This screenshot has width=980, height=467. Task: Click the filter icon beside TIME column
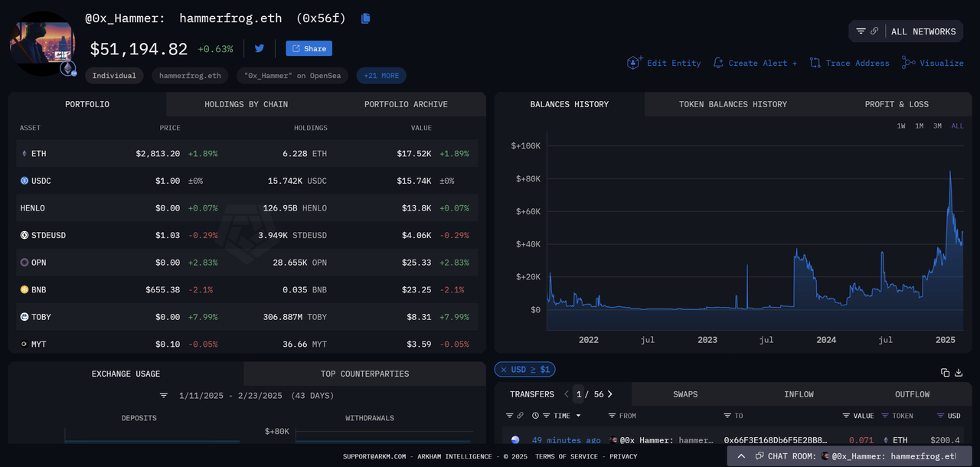[547, 416]
